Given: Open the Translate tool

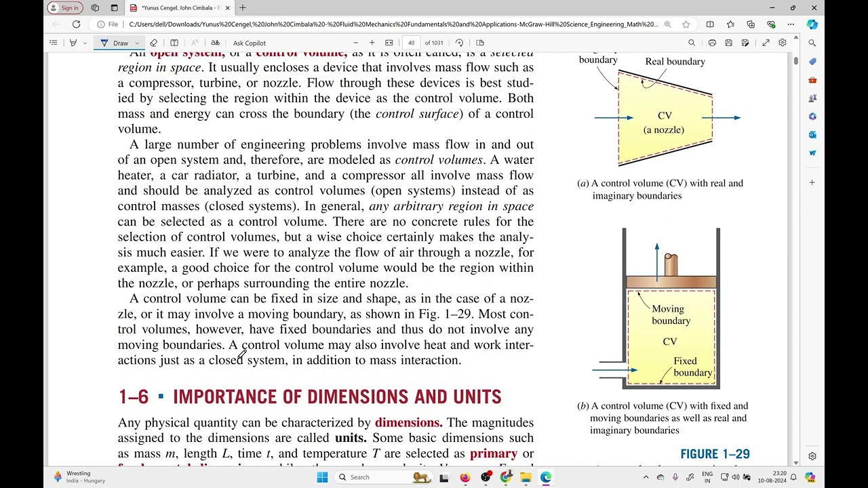Looking at the screenshot, I should pos(215,43).
